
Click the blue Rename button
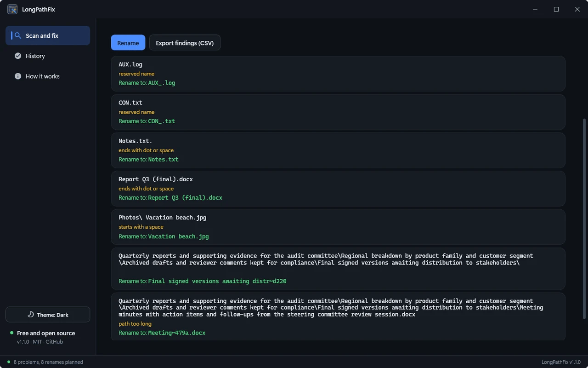coord(128,43)
